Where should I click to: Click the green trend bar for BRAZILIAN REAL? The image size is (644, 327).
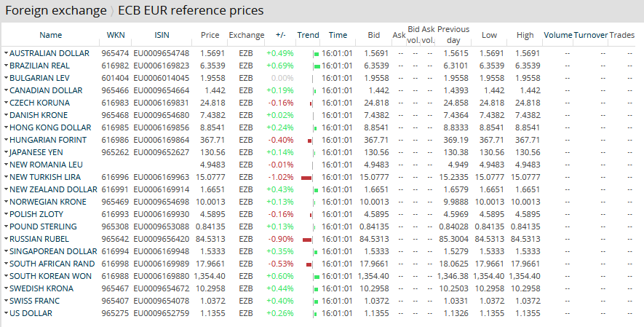(x=316, y=66)
